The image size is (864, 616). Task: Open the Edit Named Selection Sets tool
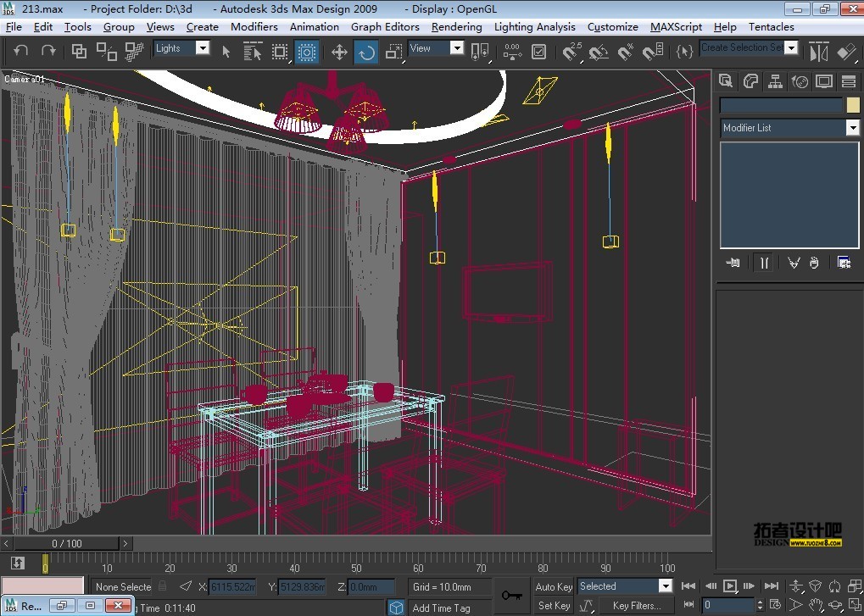(x=684, y=52)
